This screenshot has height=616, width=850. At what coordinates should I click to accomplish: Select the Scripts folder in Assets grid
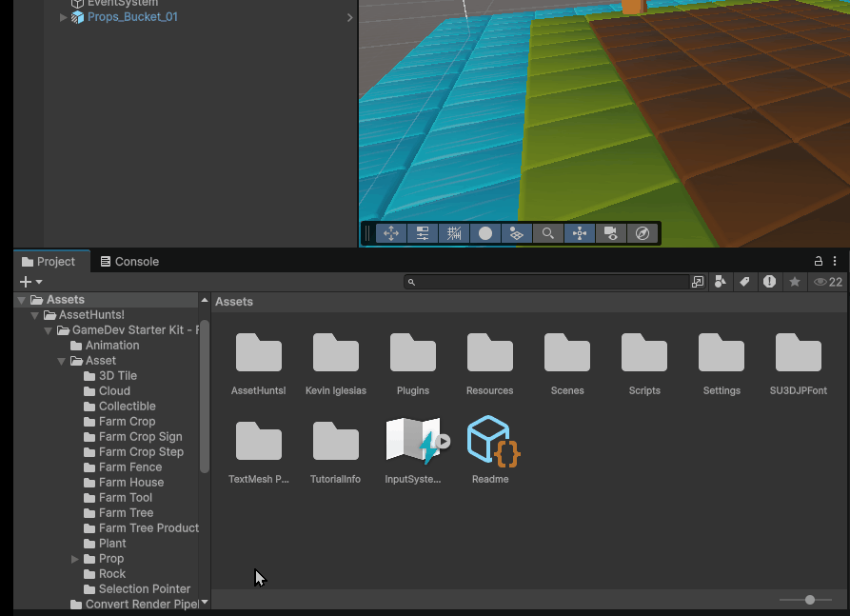(644, 364)
